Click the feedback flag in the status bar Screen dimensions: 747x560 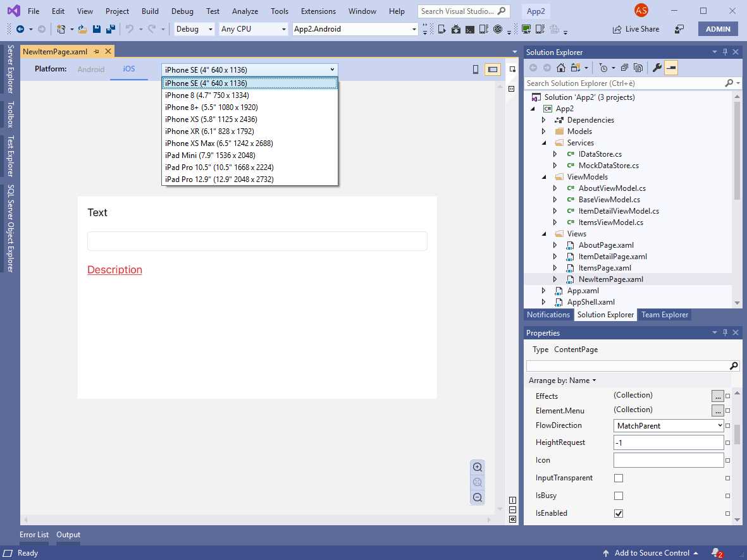[x=715, y=553]
